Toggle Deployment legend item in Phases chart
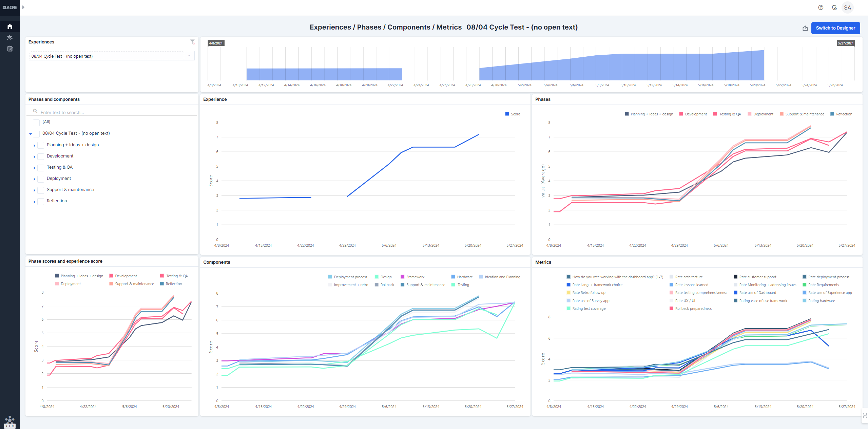Image resolution: width=868 pixels, height=429 pixels. (x=760, y=114)
